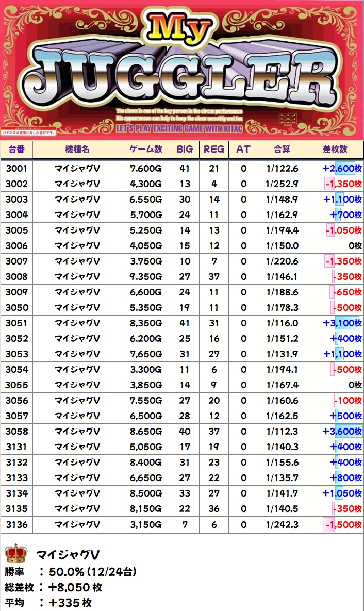This screenshot has height=611, width=364.
Task: Click the 総差枚 +8,050 枚 line
Action: (x=54, y=587)
